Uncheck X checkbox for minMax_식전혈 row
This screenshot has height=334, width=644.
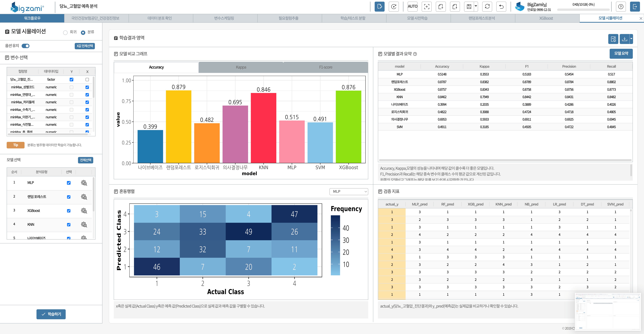pyautogui.click(x=87, y=125)
